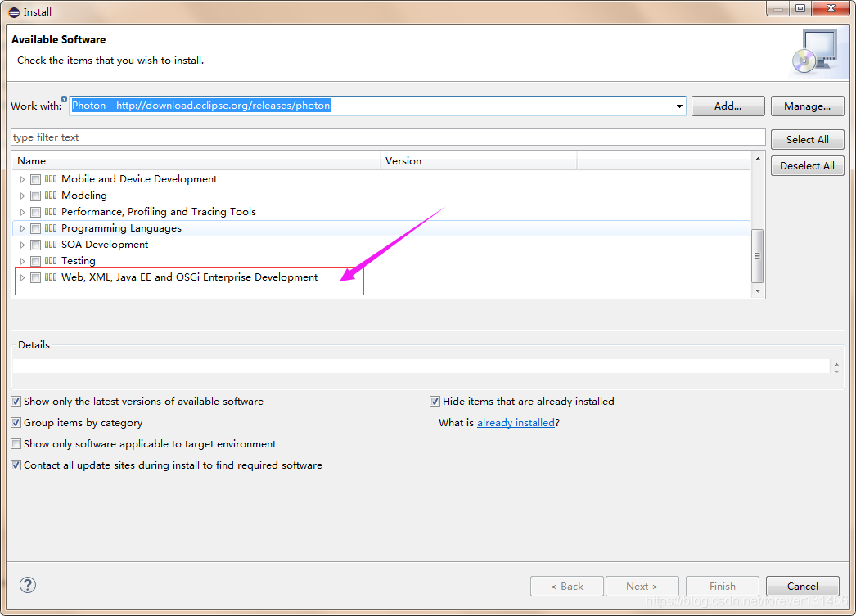Image resolution: width=856 pixels, height=616 pixels.
Task: Uncheck Hide items that are already installed
Action: point(435,402)
